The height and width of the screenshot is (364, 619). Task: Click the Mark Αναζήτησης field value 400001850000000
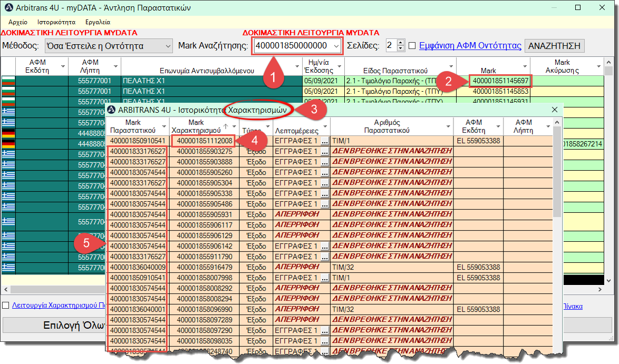[292, 46]
